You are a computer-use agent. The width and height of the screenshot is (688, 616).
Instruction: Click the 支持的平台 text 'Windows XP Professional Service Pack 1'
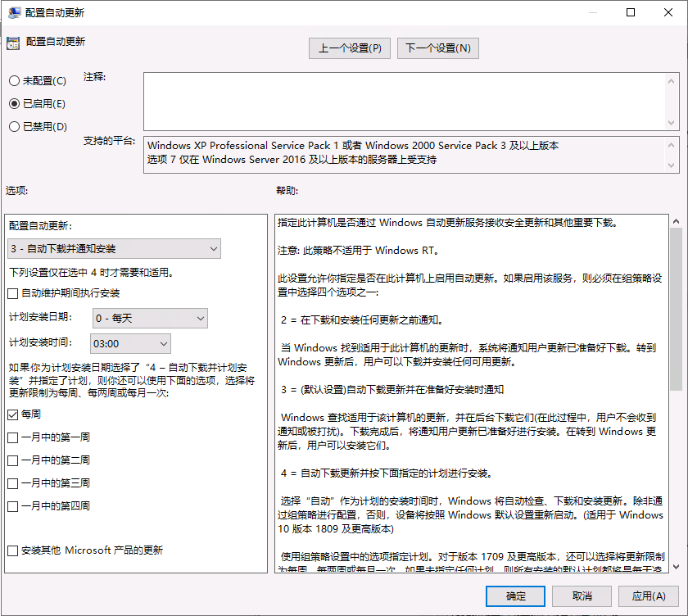click(x=243, y=146)
